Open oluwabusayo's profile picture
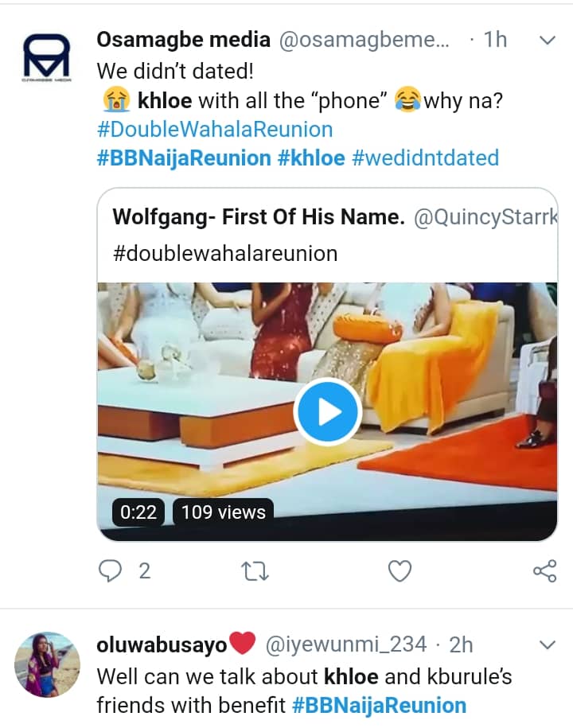 coord(45,663)
